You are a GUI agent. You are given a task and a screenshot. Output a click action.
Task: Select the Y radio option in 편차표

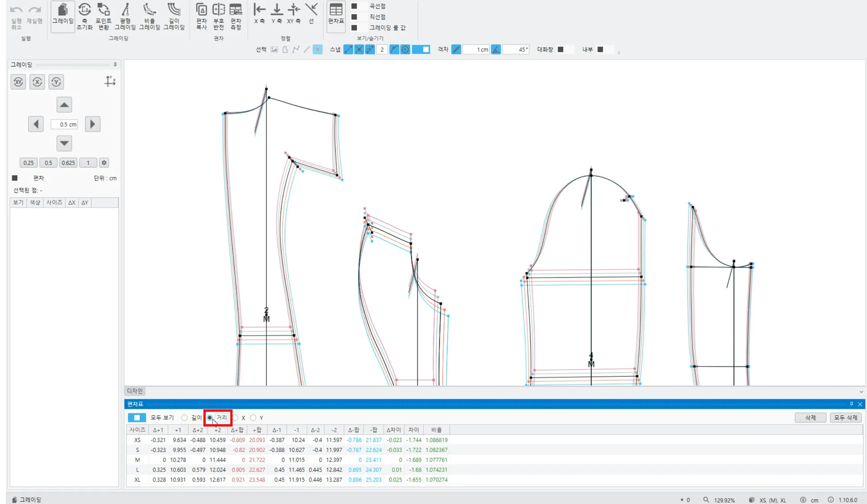coord(254,418)
